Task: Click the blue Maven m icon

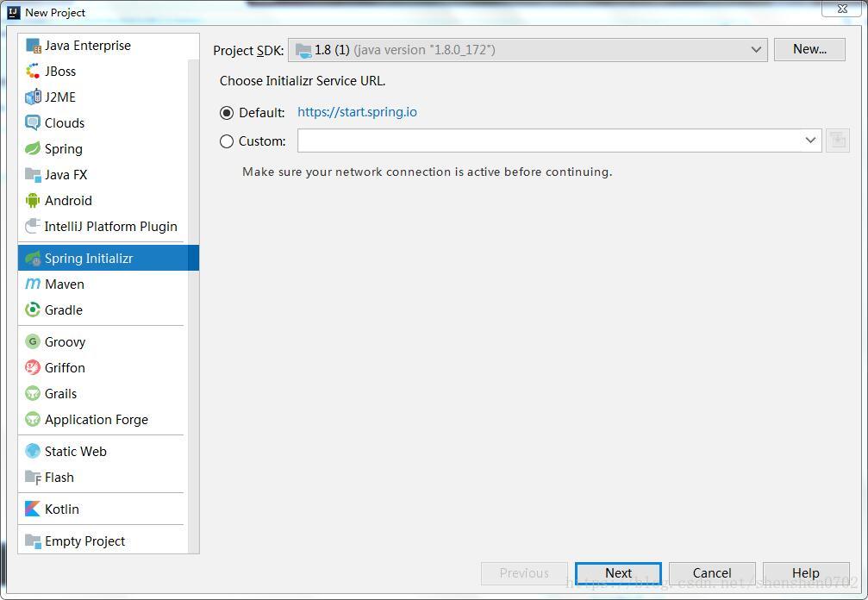Action: 33,284
